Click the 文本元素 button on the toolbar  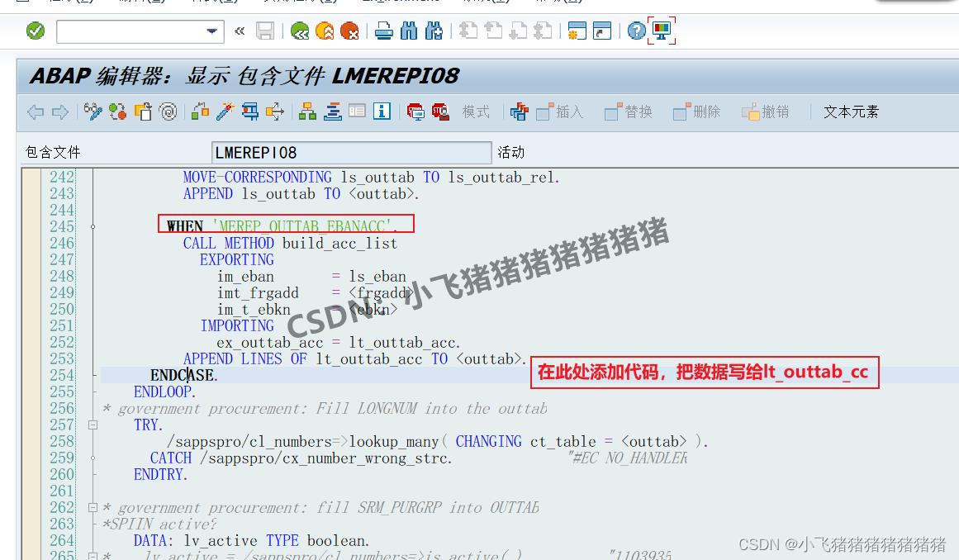tap(850, 112)
